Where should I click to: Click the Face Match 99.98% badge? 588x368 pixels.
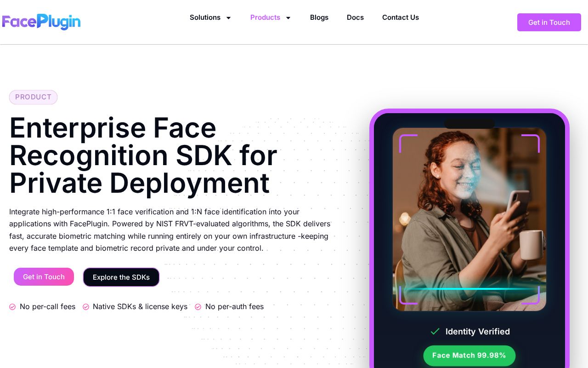(x=469, y=356)
